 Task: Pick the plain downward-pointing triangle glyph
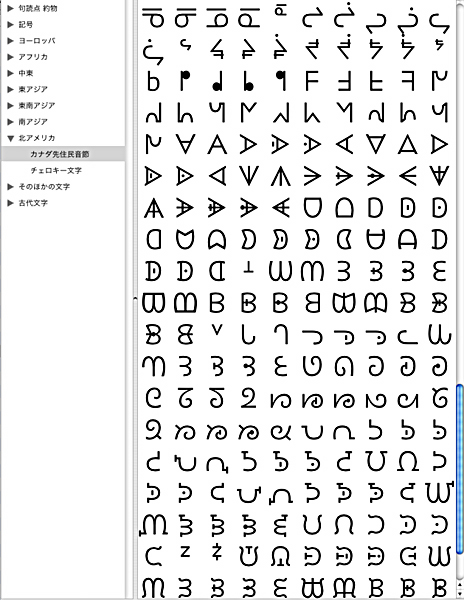(375, 144)
